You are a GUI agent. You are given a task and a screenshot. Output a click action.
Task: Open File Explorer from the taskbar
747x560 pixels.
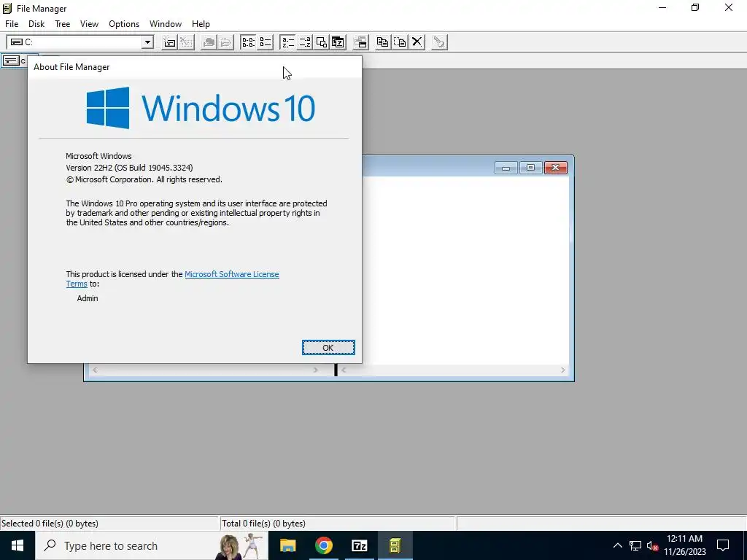(x=287, y=545)
